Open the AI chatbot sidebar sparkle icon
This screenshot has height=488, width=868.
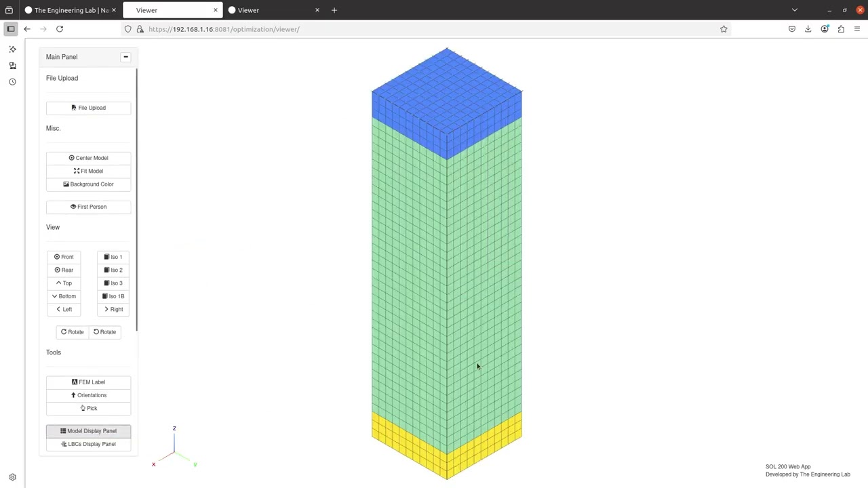(x=12, y=49)
